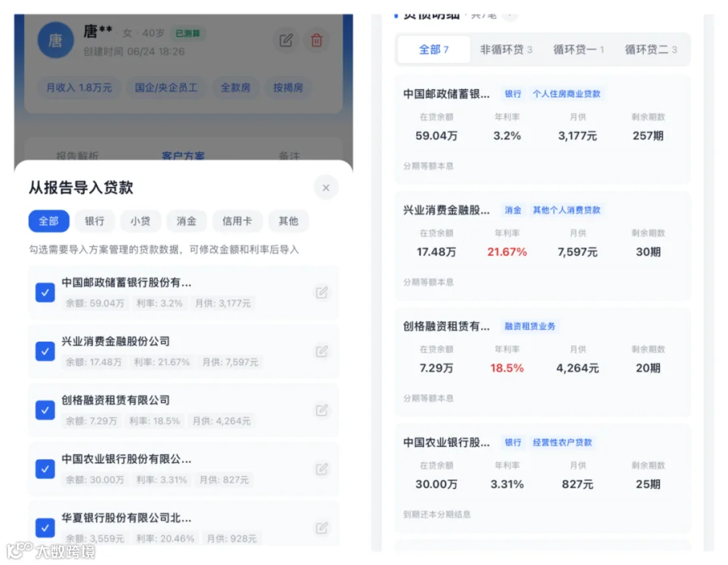Select the 信用卡 filter chip
The height and width of the screenshot is (565, 728).
(x=237, y=221)
